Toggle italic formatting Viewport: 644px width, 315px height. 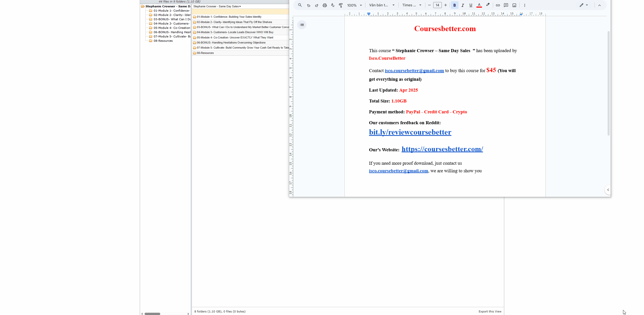(x=463, y=5)
